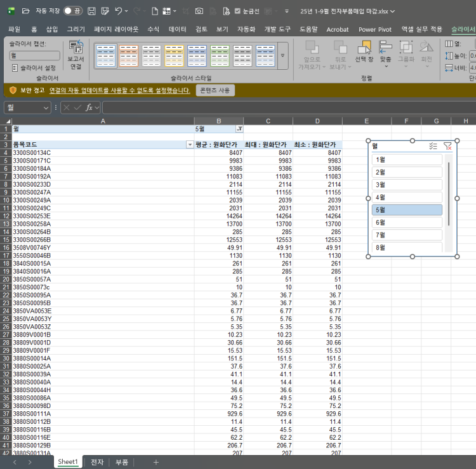This screenshot has width=476, height=469.
Task: Toggle the 자동 저장 autosave switch
Action: (72, 11)
